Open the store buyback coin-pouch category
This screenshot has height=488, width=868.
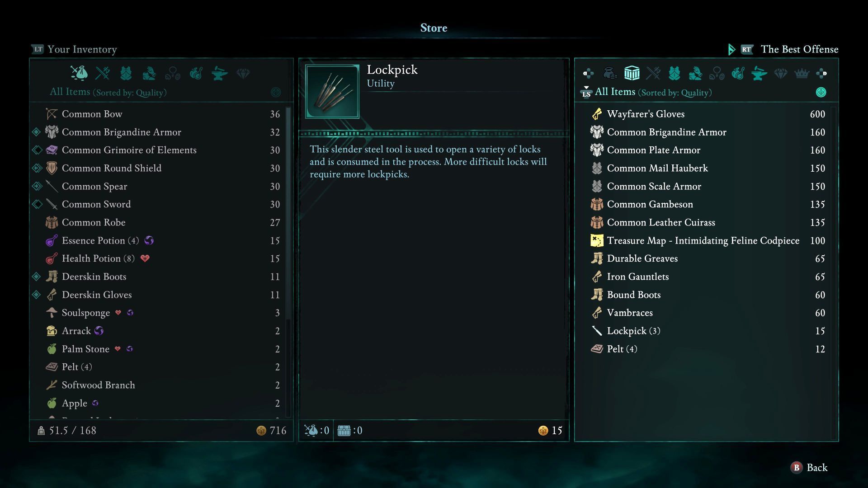[x=610, y=73]
